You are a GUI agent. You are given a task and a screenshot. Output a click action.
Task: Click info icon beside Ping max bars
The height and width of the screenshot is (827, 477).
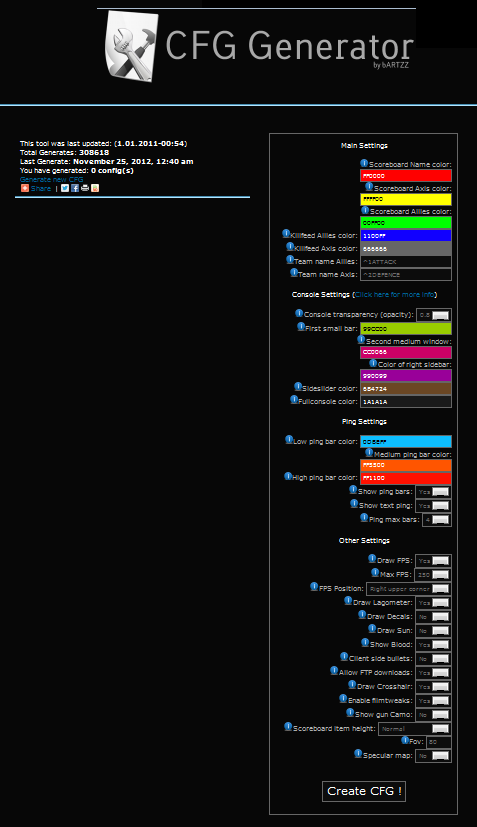364,517
